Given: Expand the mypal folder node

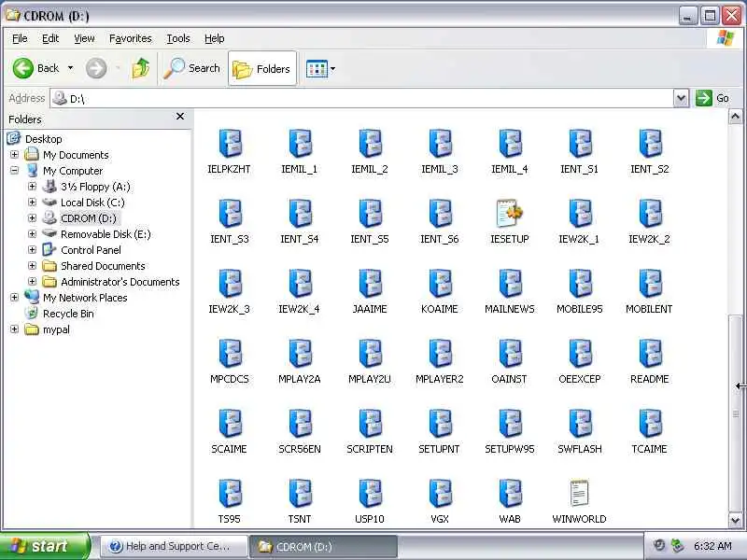Looking at the screenshot, I should [14, 329].
